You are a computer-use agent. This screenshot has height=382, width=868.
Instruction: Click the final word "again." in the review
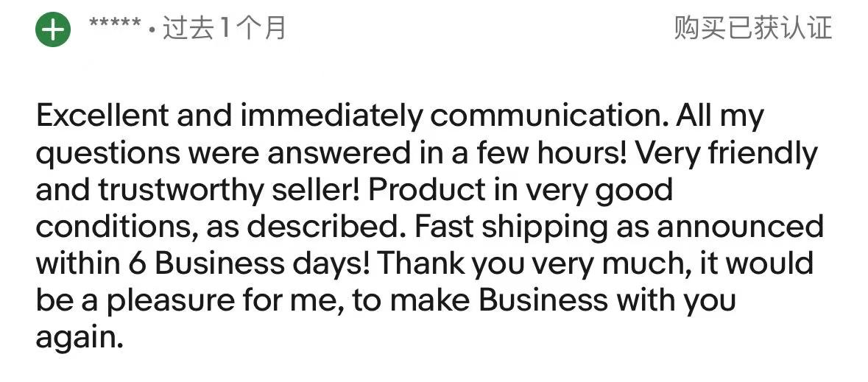click(78, 339)
